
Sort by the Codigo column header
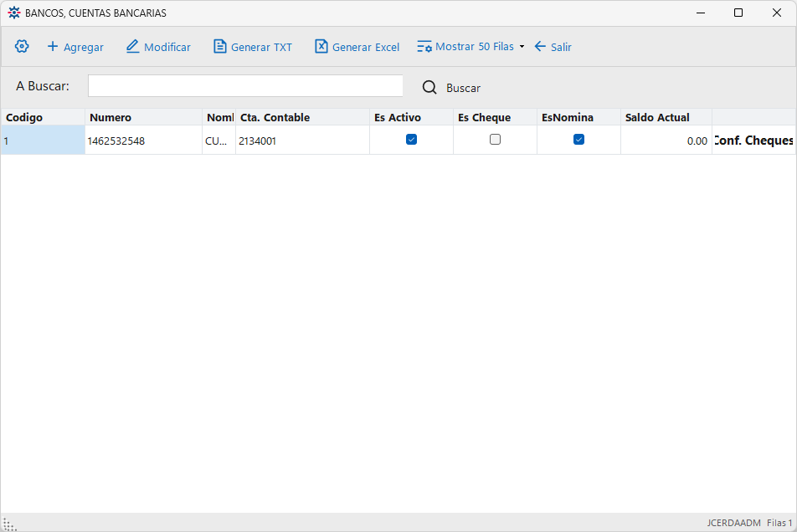[x=43, y=117]
